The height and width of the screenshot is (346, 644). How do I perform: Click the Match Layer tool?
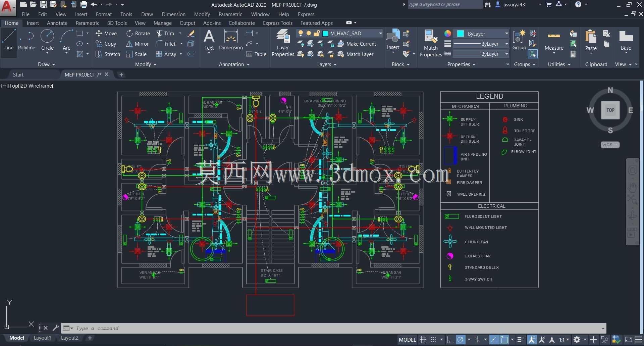(356, 54)
